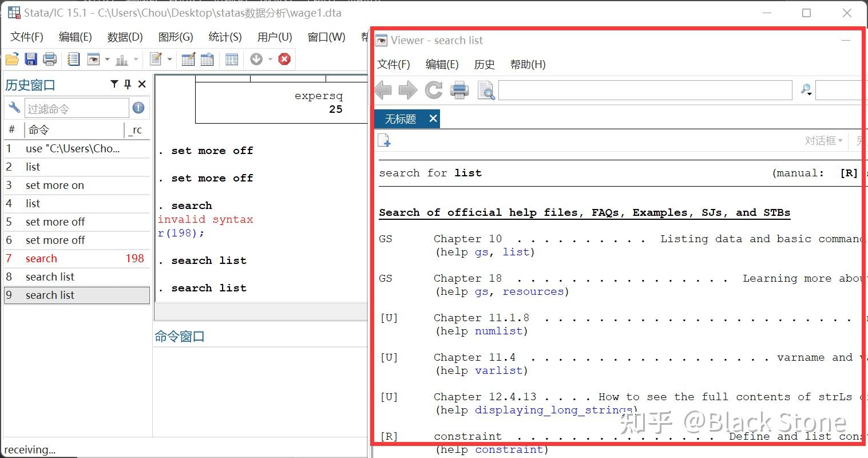Select history row 7 "search" with error 198

tap(77, 259)
